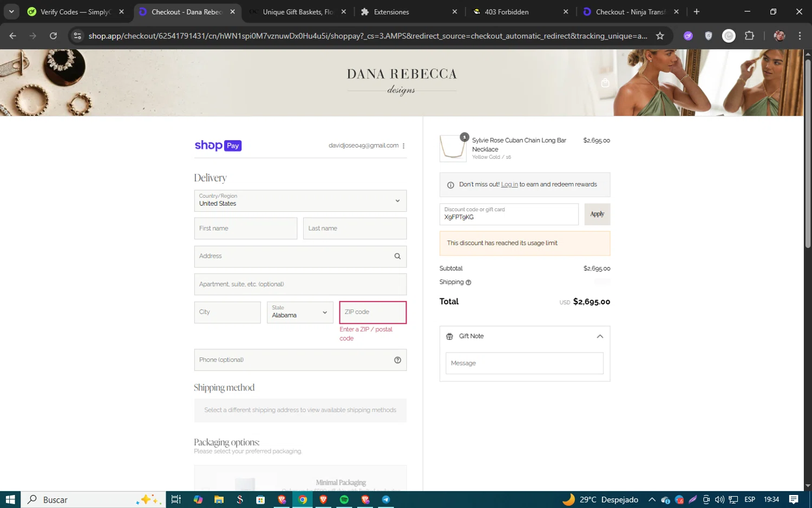Click the Phone (optional) field
The width and height of the screenshot is (812, 508).
(300, 360)
